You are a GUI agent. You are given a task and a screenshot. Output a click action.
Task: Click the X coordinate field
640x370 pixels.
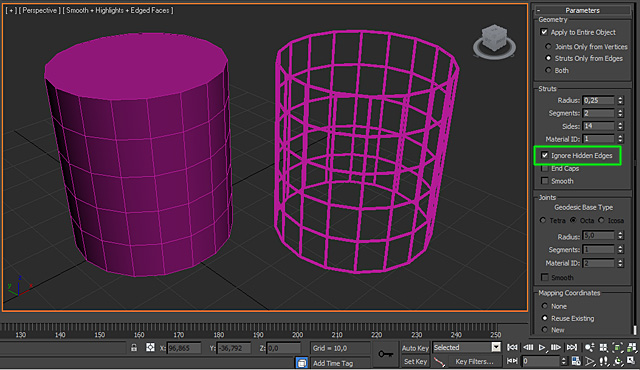(184, 348)
